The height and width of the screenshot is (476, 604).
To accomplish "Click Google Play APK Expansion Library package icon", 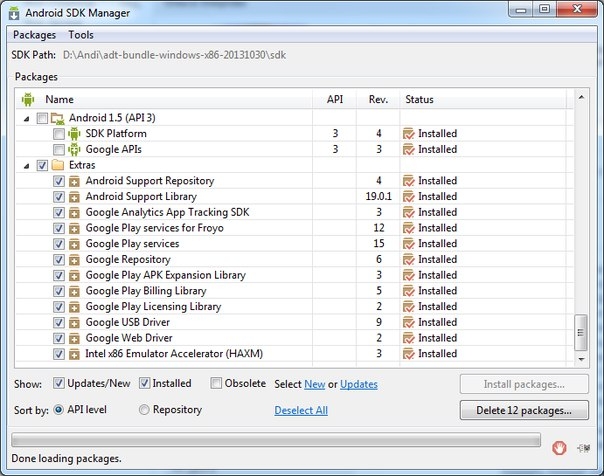I will [x=74, y=276].
